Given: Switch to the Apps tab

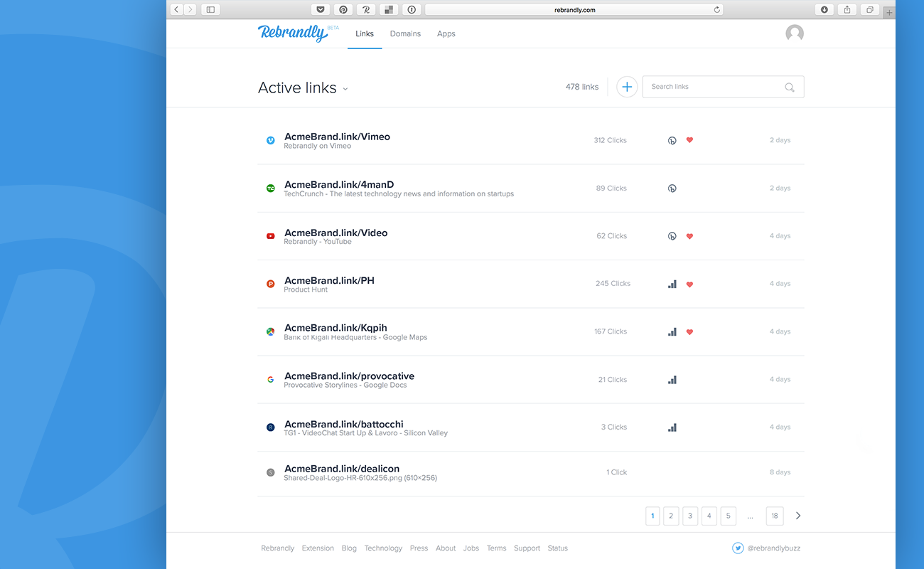Looking at the screenshot, I should point(446,33).
